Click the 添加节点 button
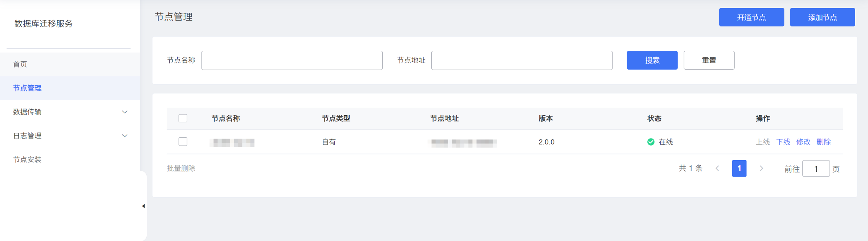 (x=822, y=17)
